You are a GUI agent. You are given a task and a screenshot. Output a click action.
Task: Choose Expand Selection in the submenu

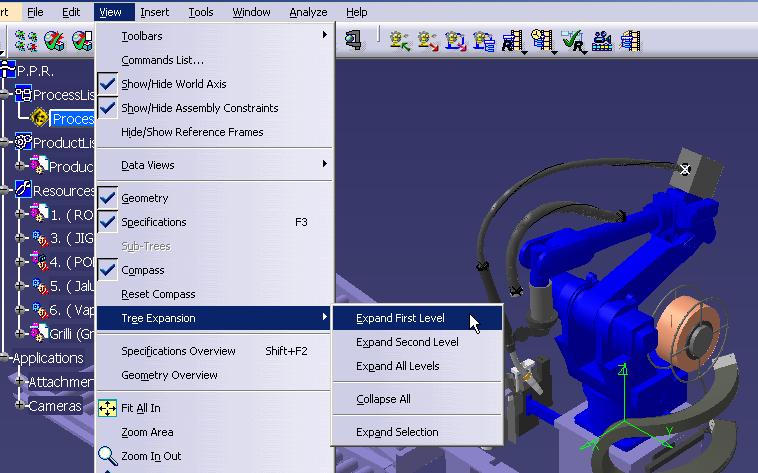[x=418, y=432]
